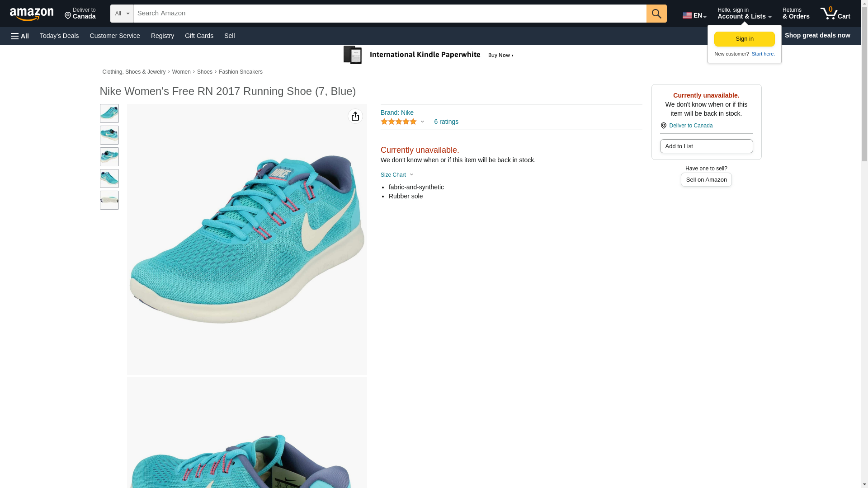The image size is (868, 488).
Task: Open the Fashion Sneakers breadcrumb link
Action: point(240,72)
